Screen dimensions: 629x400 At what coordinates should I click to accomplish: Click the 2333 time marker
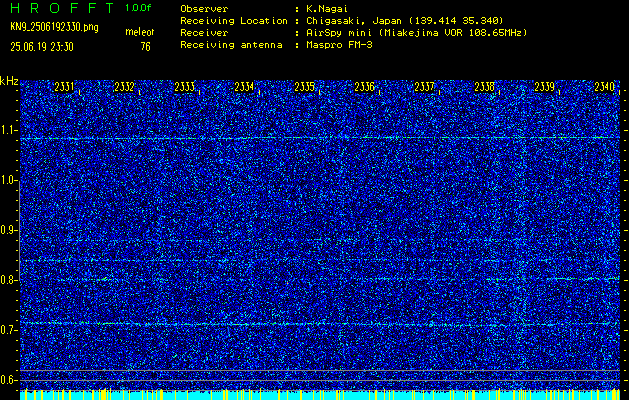(185, 87)
